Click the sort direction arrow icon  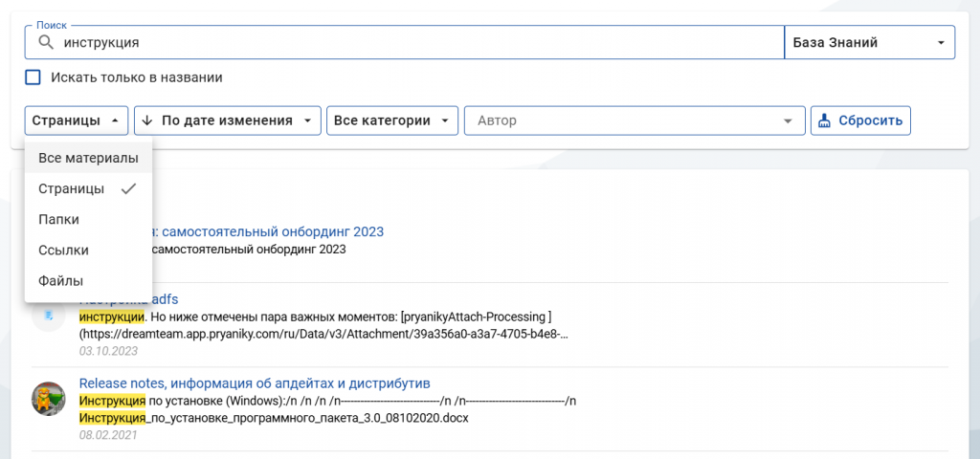(x=147, y=120)
